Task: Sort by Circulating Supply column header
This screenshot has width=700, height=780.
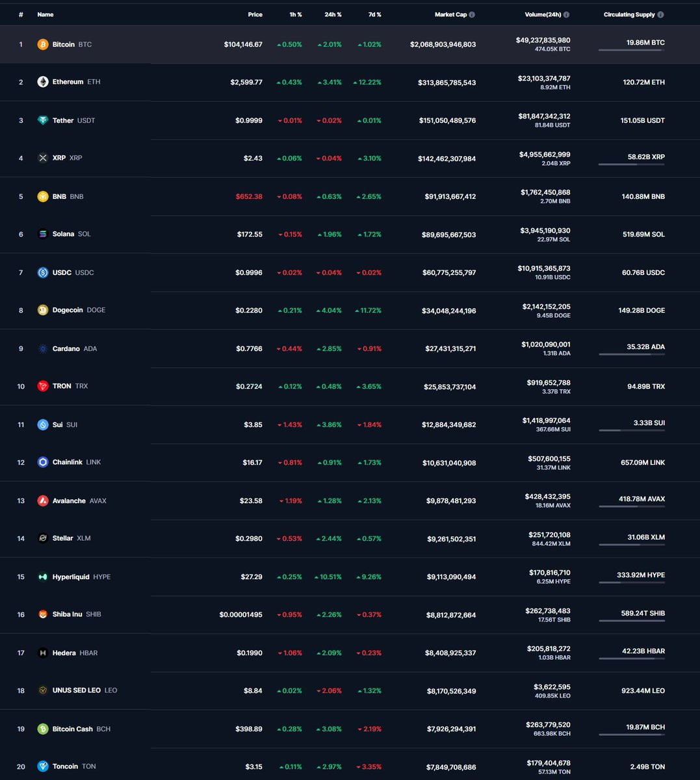Action: pos(629,14)
